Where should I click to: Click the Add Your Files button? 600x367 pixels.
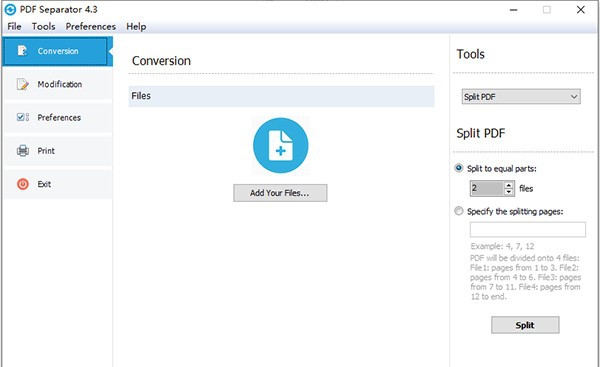pyautogui.click(x=280, y=193)
